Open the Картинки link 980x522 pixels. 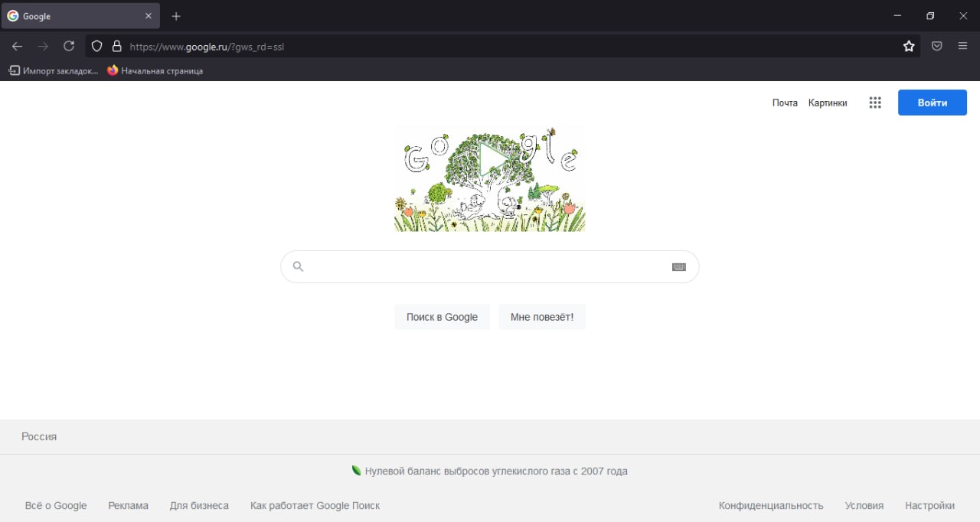coord(828,103)
